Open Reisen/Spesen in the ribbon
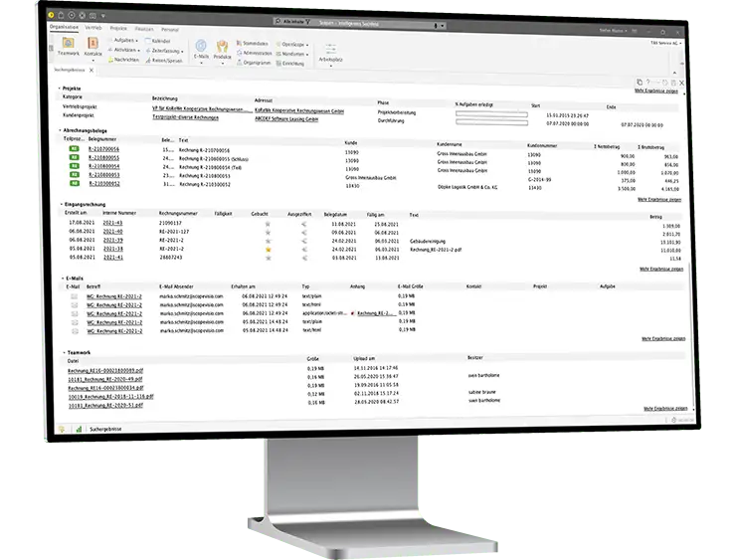 (163, 60)
